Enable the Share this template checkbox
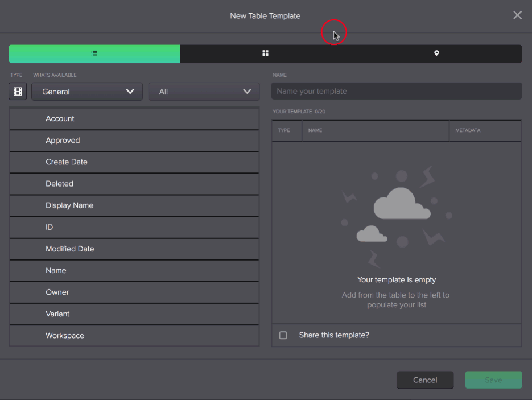This screenshot has width=532, height=400. pos(283,335)
